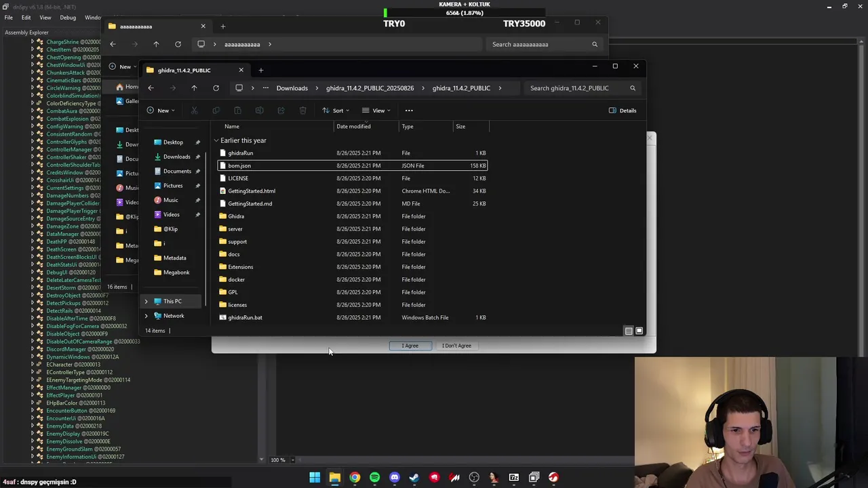Expand the EnemyData tree node in dnSpy
Screen dimensions: 868x488
point(32,426)
